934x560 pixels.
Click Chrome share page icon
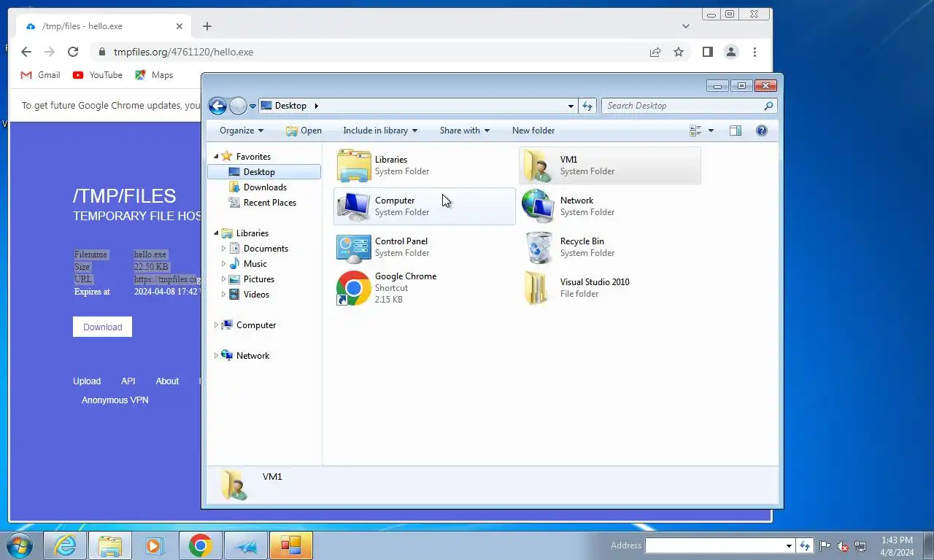[x=655, y=52]
